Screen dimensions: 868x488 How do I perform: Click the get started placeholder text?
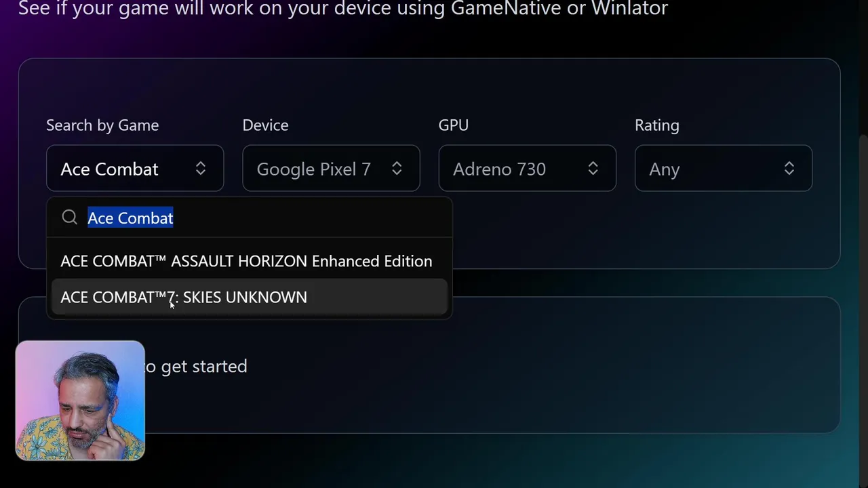(196, 366)
